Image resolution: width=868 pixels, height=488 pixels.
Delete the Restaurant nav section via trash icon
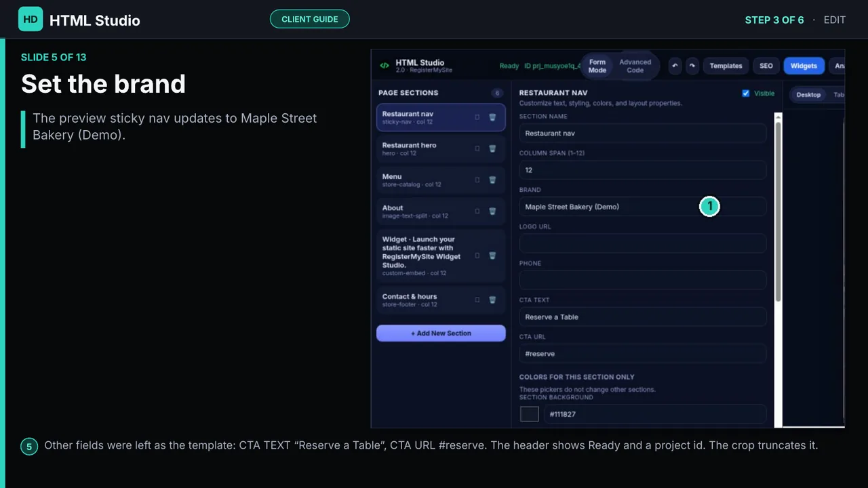492,117
